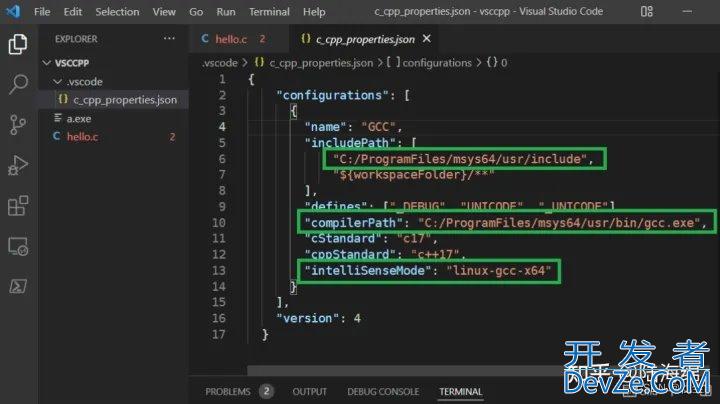The image size is (720, 404).
Task: Click the "intelliSenseMode" key text
Action: click(x=368, y=270)
